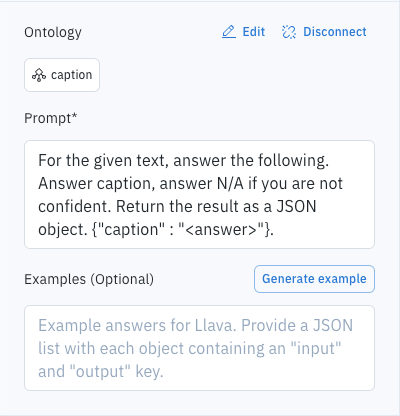Place cursor on word 'JSON' in prompt text
This screenshot has height=416, width=400.
(296, 206)
